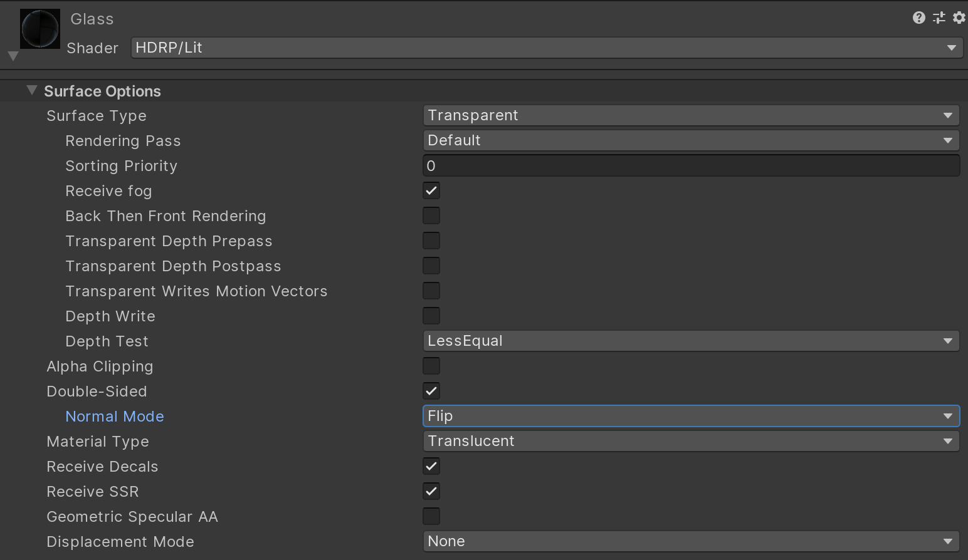Enable Back Then Front Rendering
This screenshot has height=560, width=968.
coord(431,215)
